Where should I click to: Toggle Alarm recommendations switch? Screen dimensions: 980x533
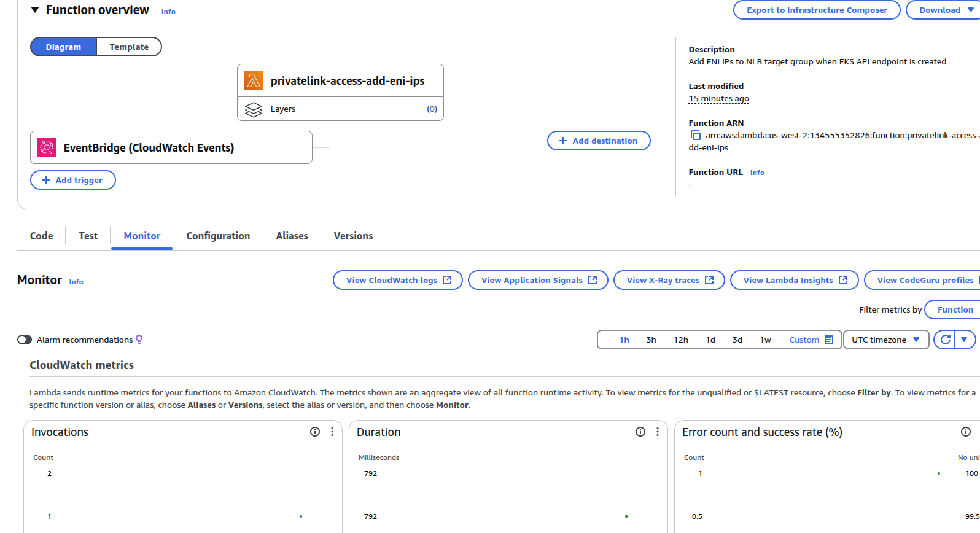[x=25, y=340]
